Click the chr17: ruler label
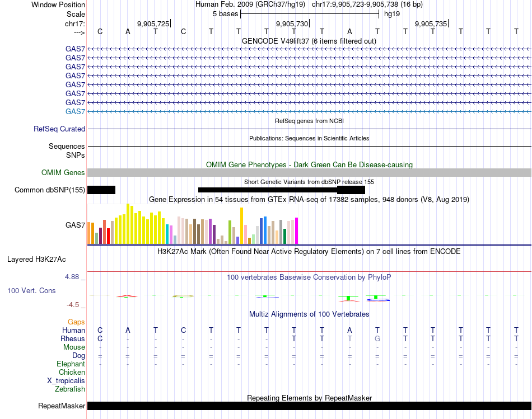The width and height of the screenshot is (532, 419). pos(75,23)
